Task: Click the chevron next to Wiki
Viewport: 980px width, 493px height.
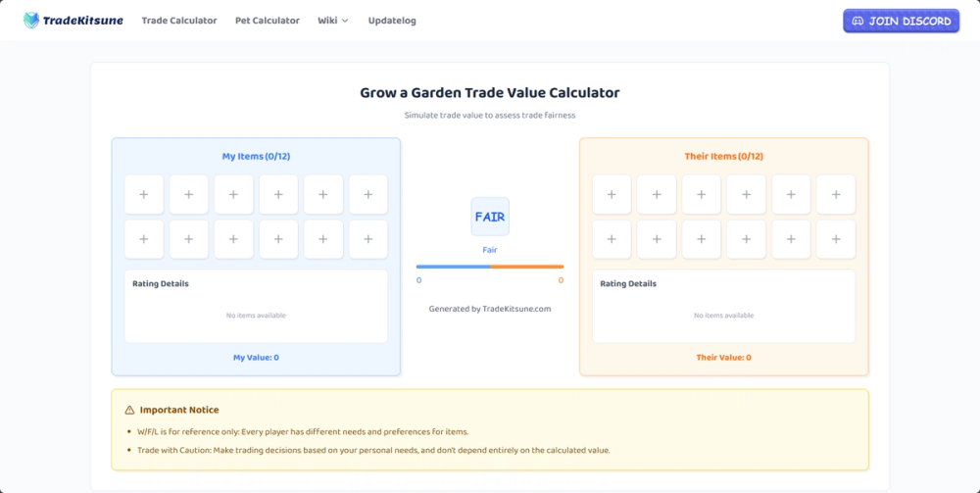Action: (x=345, y=21)
